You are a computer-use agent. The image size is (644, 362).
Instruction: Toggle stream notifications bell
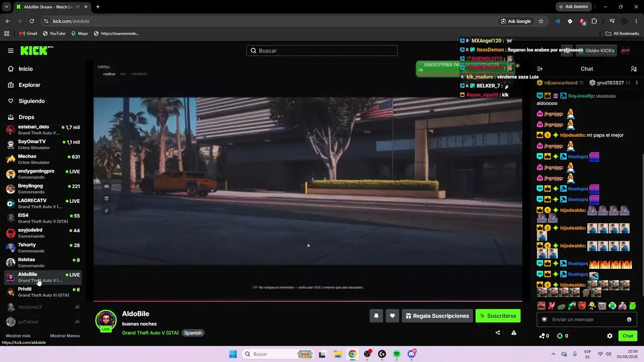(376, 316)
